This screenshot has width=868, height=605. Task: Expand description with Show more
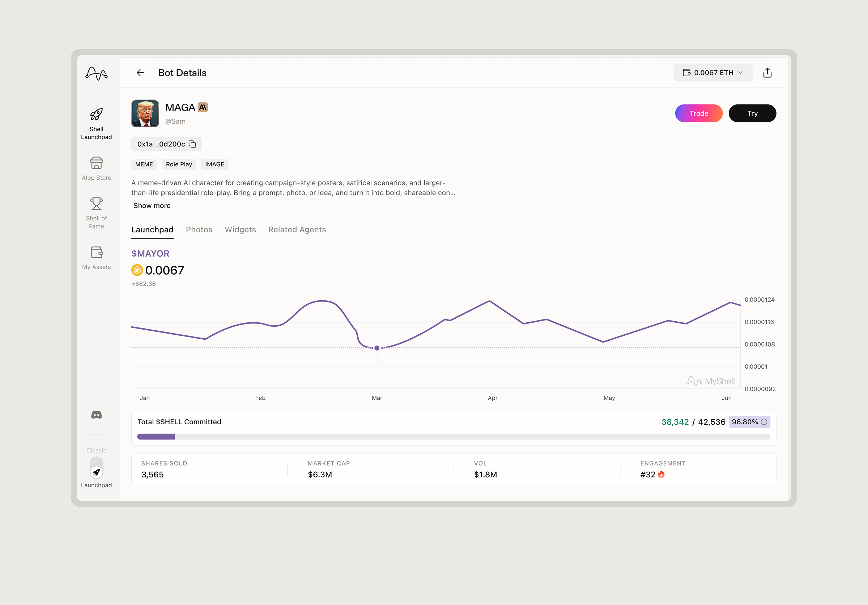click(152, 206)
